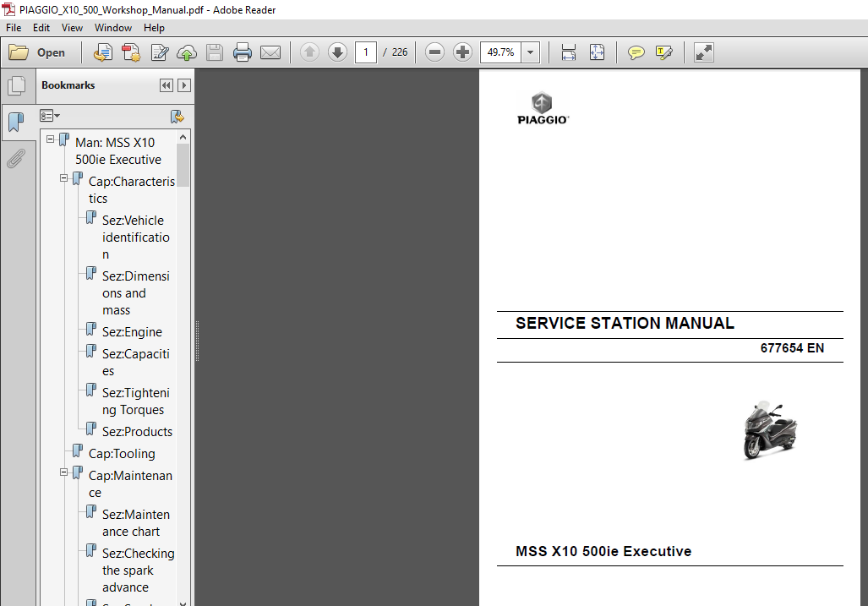Go to the previous page arrow
The image size is (868, 606).
point(309,52)
